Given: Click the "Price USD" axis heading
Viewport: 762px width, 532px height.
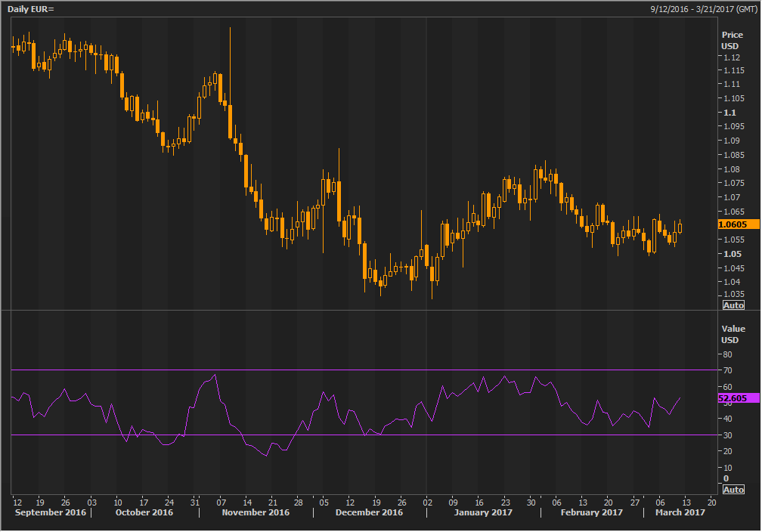Looking at the screenshot, I should pos(732,41).
